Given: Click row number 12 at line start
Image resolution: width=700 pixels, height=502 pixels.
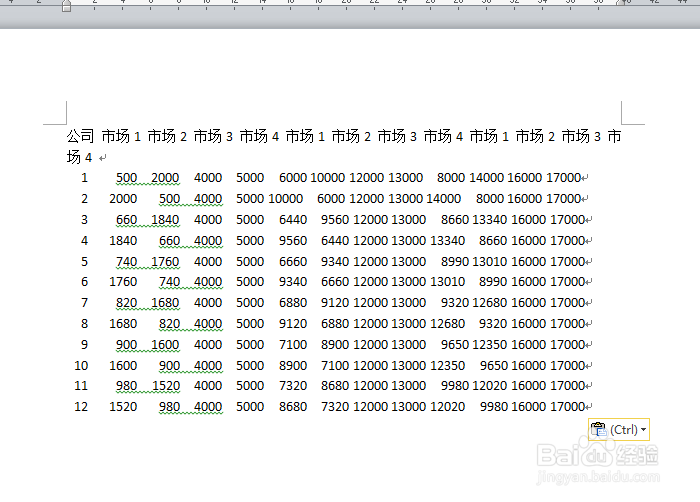Looking at the screenshot, I should [x=81, y=407].
